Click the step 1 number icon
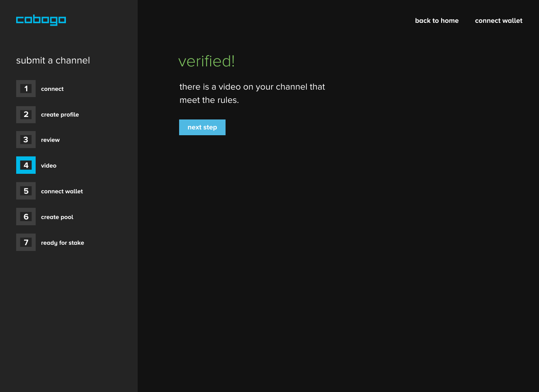539x392 pixels. tap(26, 89)
